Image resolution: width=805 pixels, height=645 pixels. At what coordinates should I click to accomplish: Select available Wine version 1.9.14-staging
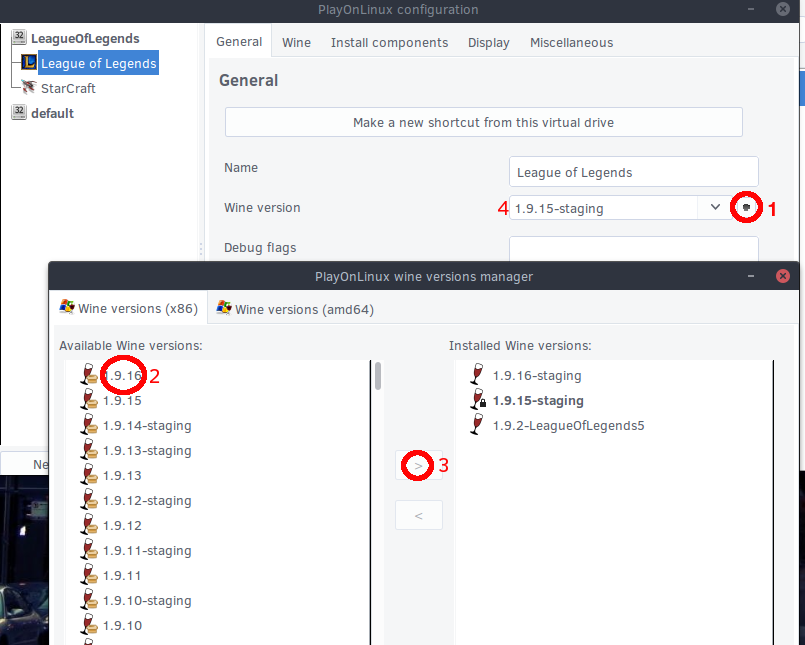[147, 426]
